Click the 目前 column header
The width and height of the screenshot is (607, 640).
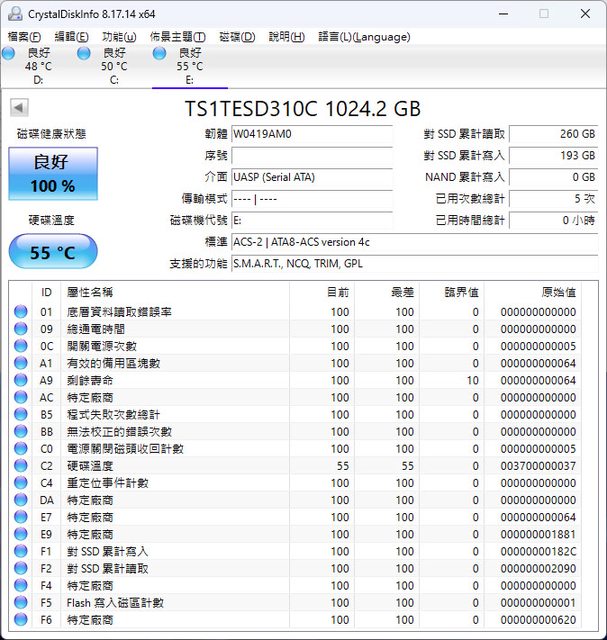[x=322, y=292]
